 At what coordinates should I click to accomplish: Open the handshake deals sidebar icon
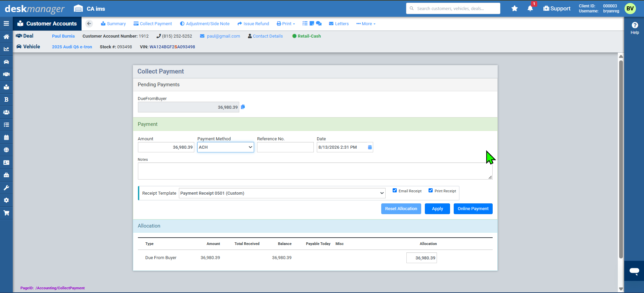tap(6, 74)
